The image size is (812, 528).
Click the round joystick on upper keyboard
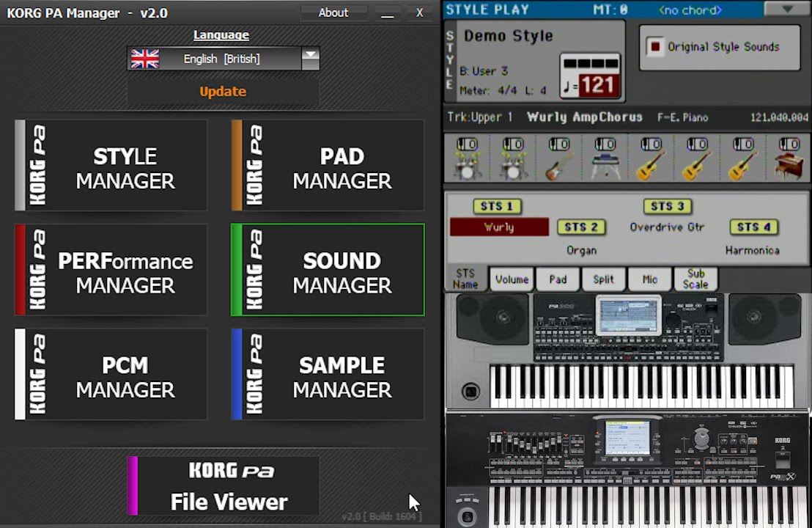coord(470,392)
